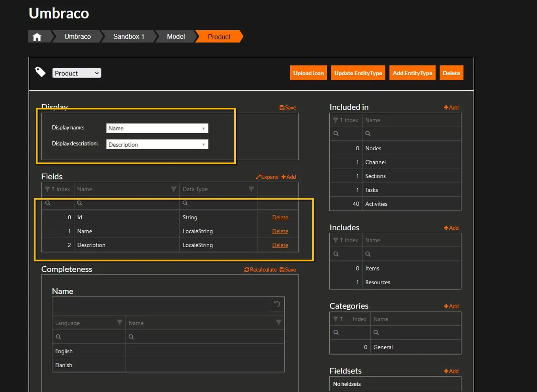Click the undo icon in Completeness Name
Image resolution: width=537 pixels, height=392 pixels.
click(x=277, y=304)
